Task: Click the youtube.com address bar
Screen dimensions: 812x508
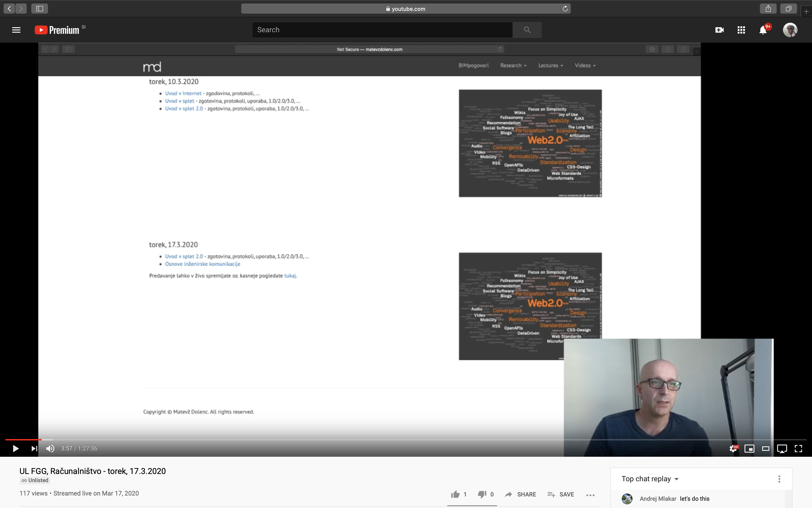Action: pyautogui.click(x=406, y=9)
